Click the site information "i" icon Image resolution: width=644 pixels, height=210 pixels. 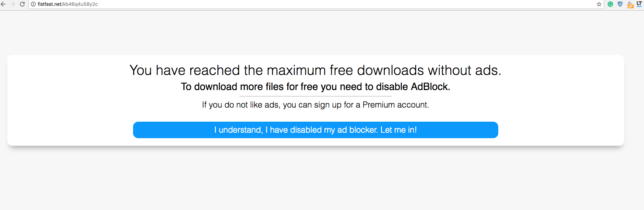click(33, 4)
